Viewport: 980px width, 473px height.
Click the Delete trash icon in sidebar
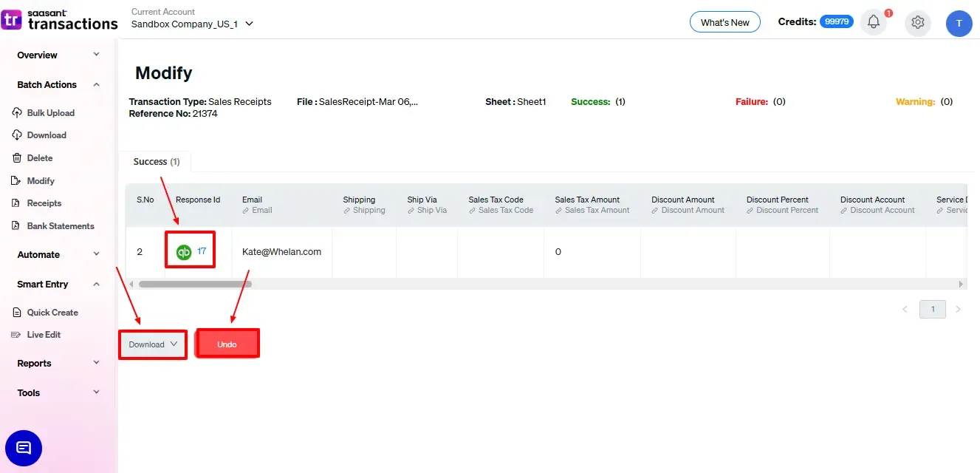pyautogui.click(x=17, y=158)
